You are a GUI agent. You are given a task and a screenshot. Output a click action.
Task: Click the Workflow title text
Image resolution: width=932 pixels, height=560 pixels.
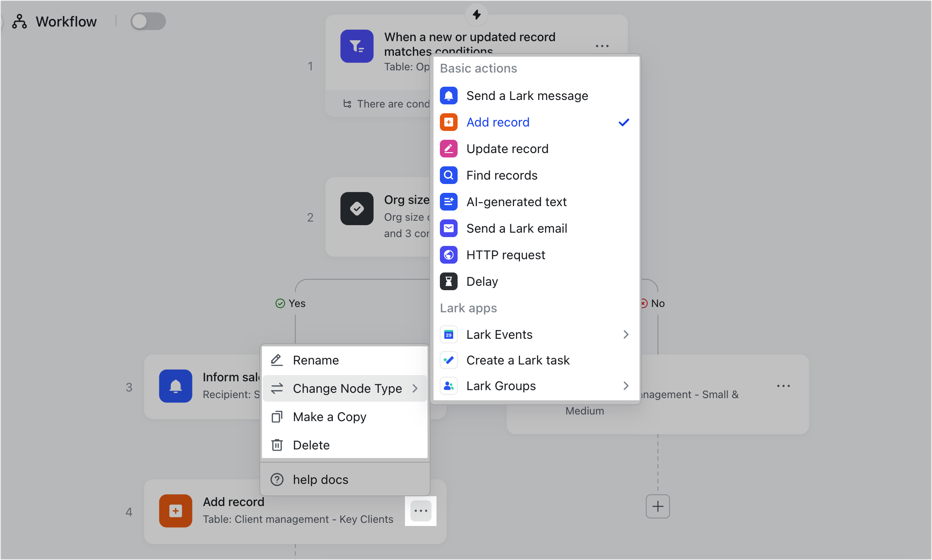pos(66,22)
